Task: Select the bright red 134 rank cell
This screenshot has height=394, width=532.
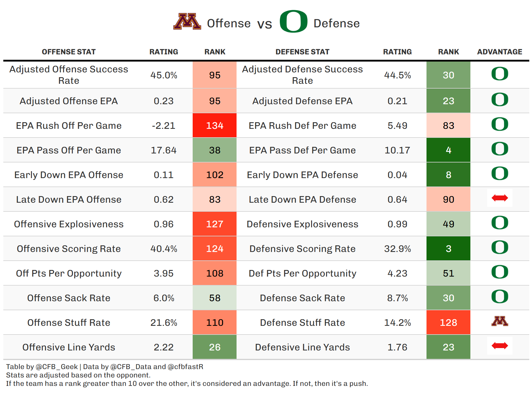Action: pyautogui.click(x=215, y=126)
